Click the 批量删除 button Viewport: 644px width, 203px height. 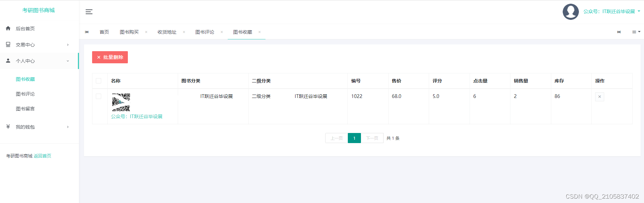click(110, 57)
